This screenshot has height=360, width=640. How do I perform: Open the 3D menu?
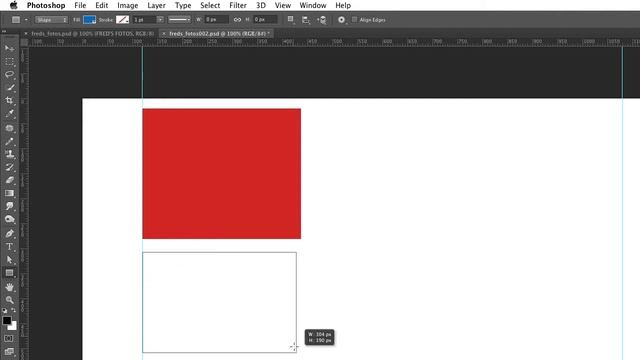[x=260, y=5]
